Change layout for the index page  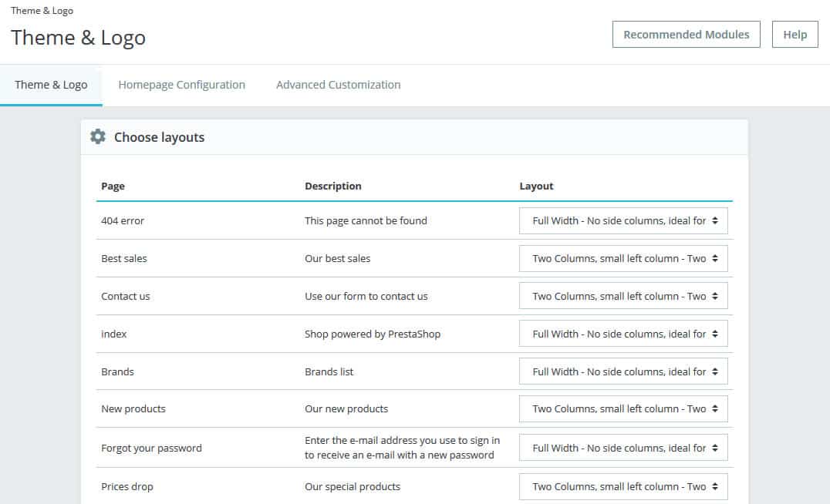click(623, 334)
